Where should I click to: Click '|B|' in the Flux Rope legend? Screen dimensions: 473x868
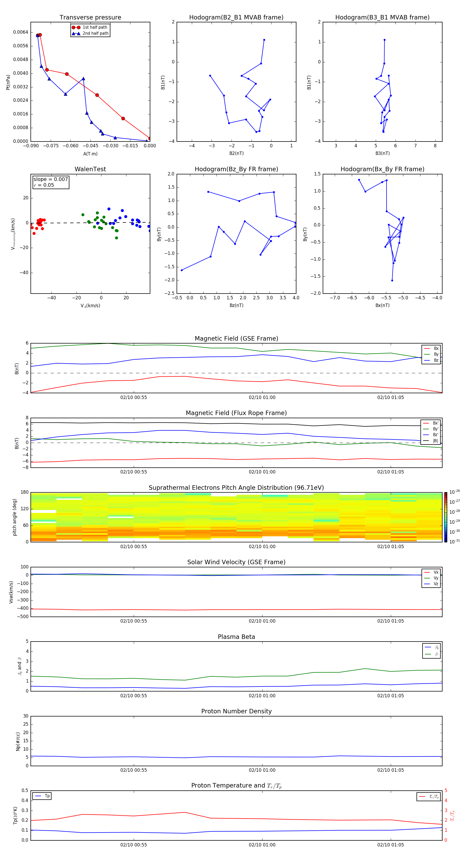tap(431, 441)
